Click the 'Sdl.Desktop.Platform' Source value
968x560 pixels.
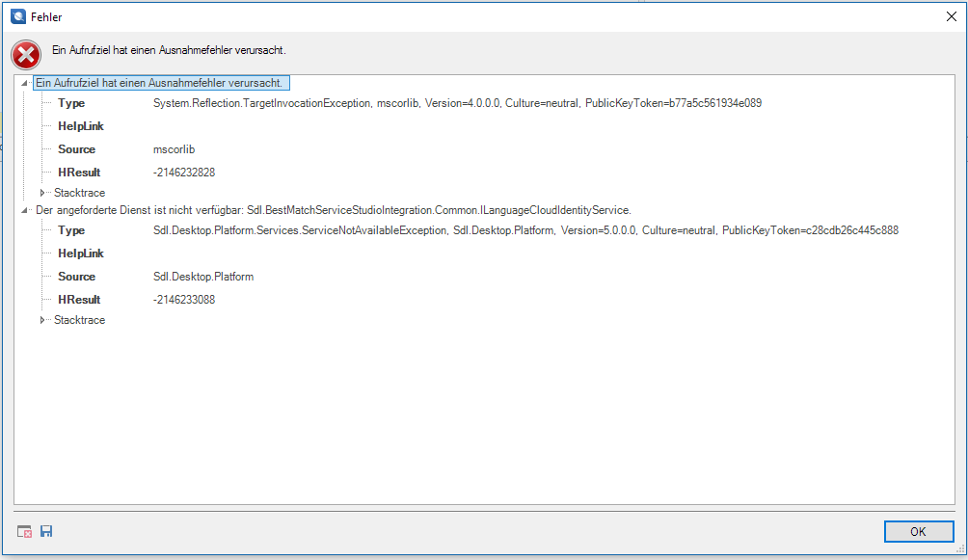(x=203, y=277)
